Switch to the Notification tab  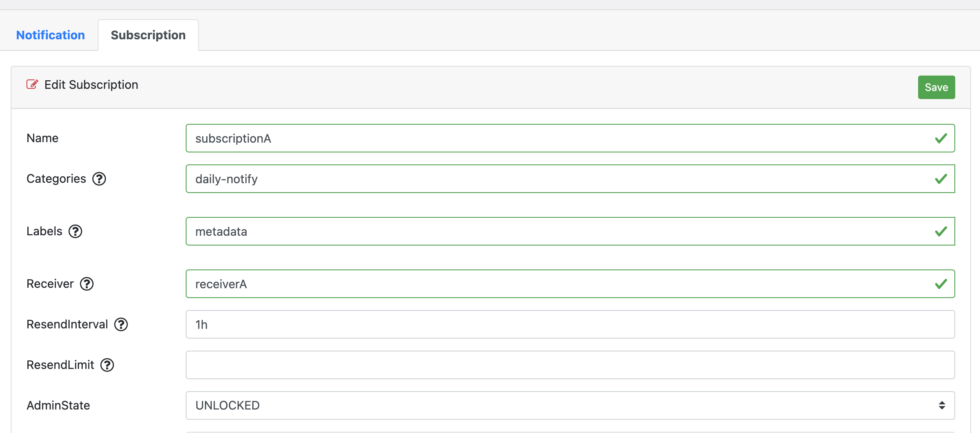[50, 35]
